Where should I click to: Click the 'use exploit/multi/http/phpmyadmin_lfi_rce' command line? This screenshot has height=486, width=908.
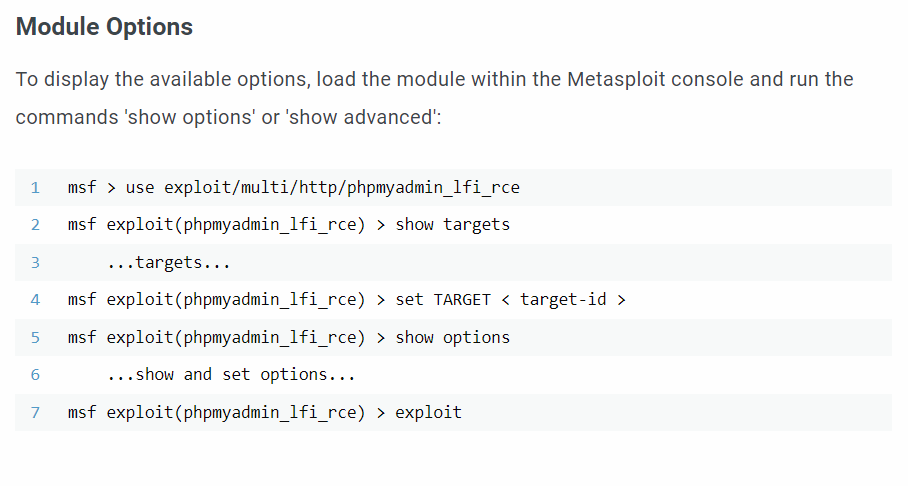323,188
